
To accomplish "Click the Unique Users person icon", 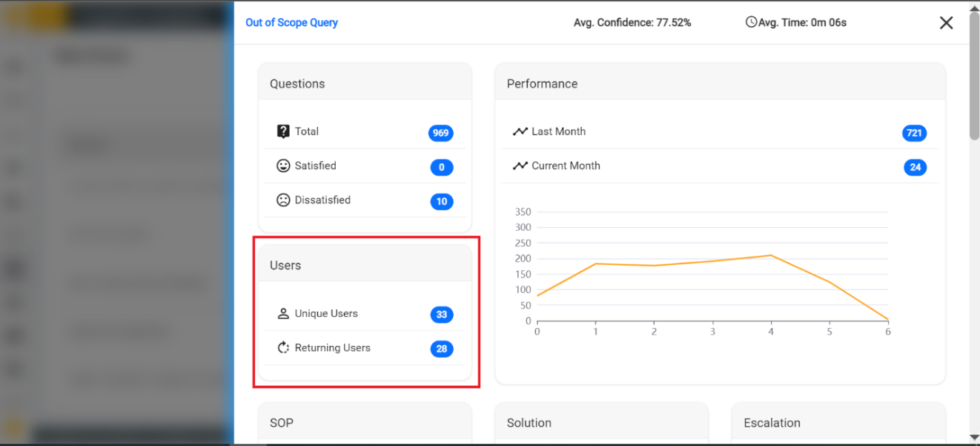I will [283, 313].
